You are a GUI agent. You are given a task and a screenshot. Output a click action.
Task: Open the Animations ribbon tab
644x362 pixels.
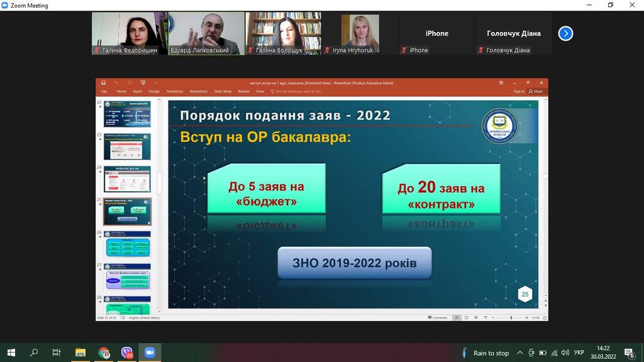point(198,91)
